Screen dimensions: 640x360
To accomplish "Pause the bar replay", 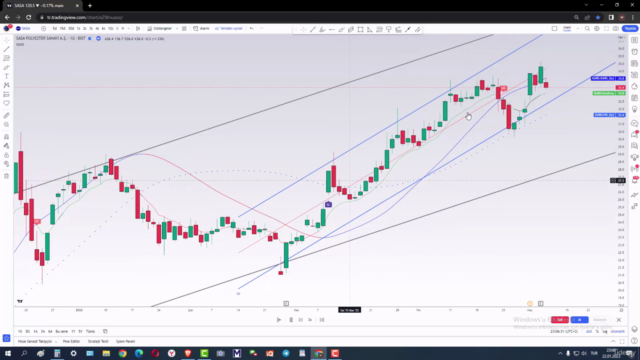I will point(291,320).
